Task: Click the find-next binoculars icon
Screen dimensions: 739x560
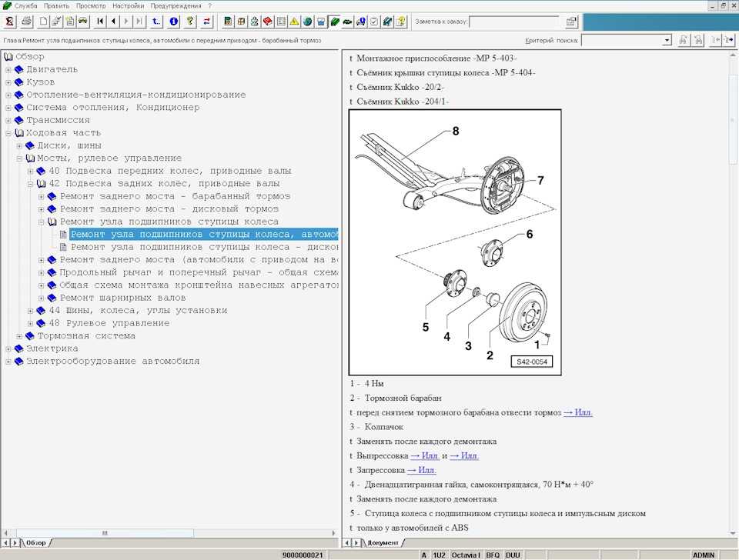Action: coord(698,41)
